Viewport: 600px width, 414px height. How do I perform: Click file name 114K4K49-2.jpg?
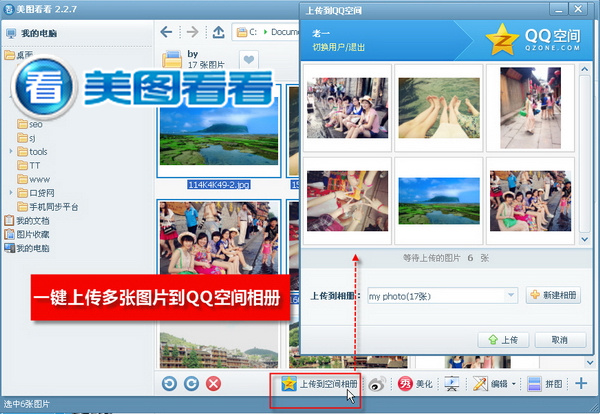pyautogui.click(x=219, y=185)
